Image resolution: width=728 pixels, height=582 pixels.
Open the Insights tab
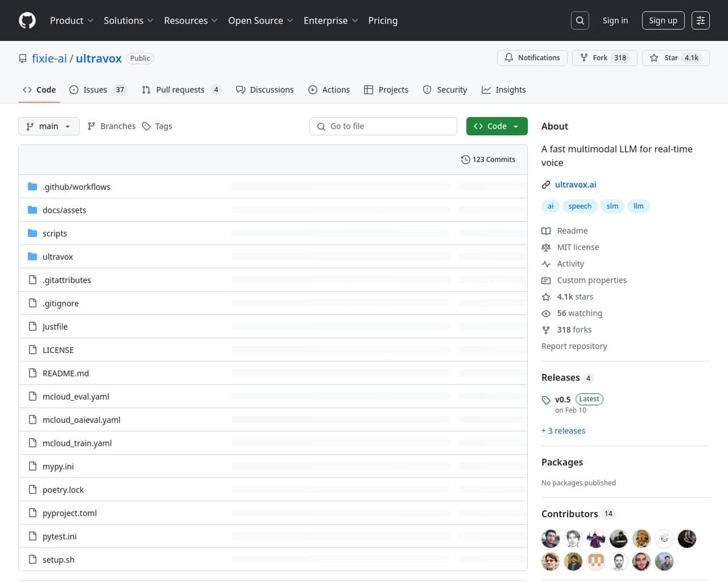click(x=504, y=90)
